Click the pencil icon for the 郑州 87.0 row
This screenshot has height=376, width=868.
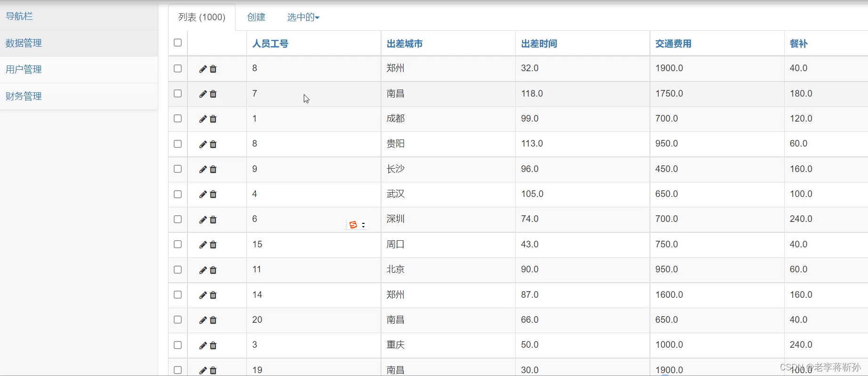[203, 295]
